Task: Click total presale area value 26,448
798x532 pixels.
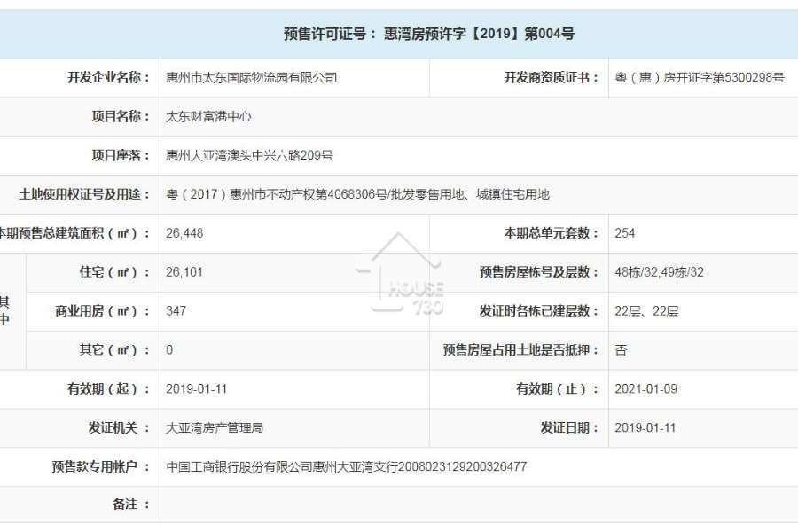Action: coord(184,233)
